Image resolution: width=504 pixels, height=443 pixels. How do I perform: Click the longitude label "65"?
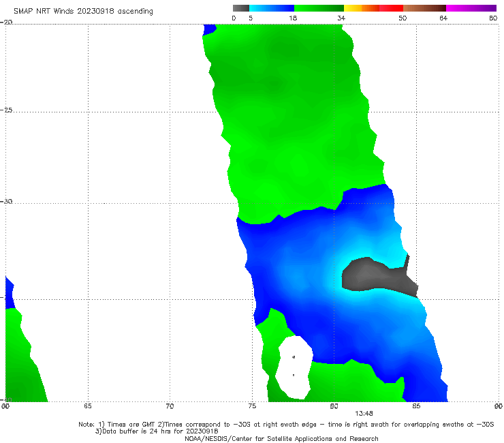[x=88, y=406]
